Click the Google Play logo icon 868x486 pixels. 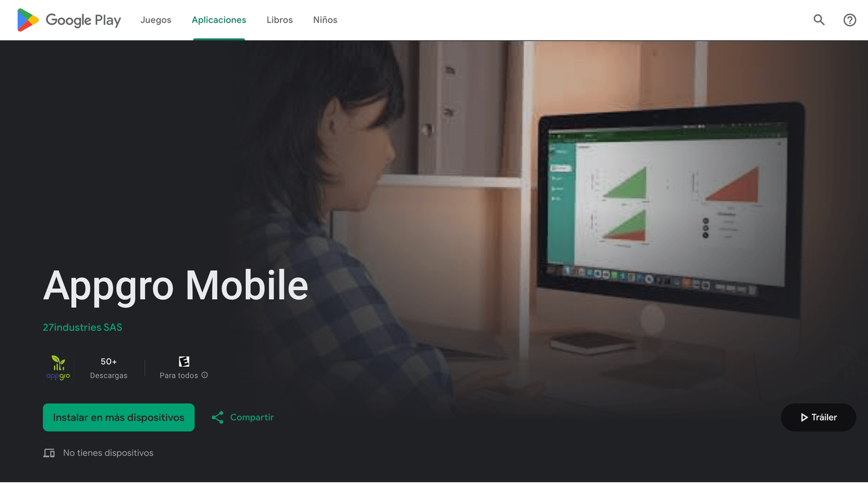point(28,20)
